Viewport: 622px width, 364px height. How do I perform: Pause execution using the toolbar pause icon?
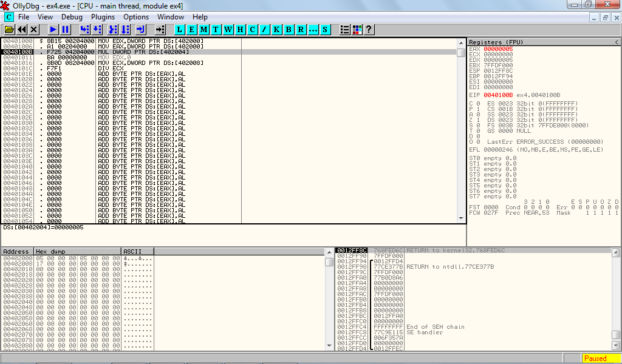[66, 29]
